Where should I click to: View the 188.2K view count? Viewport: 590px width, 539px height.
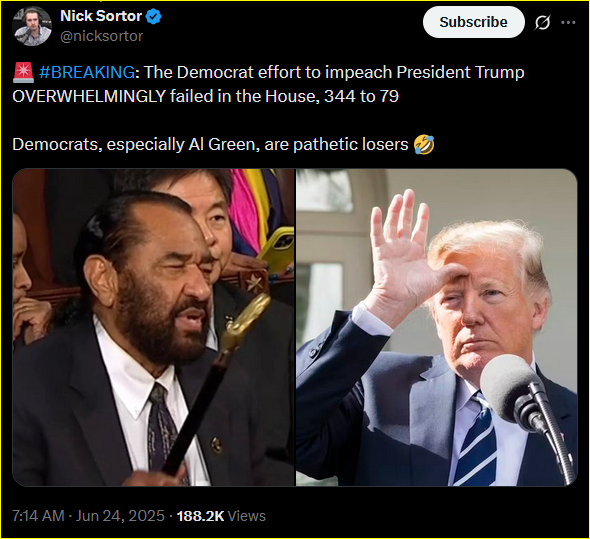(200, 516)
